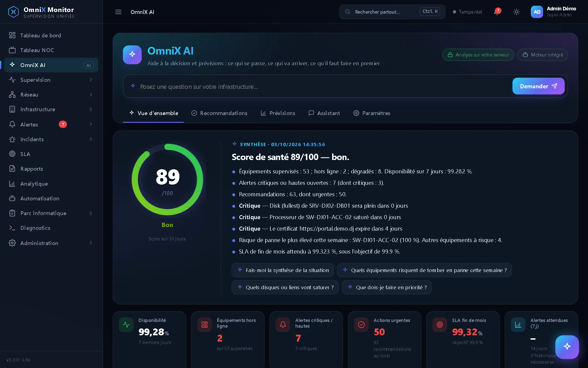
Task: Open Tableau NOC in sidebar
Action: (x=51, y=50)
